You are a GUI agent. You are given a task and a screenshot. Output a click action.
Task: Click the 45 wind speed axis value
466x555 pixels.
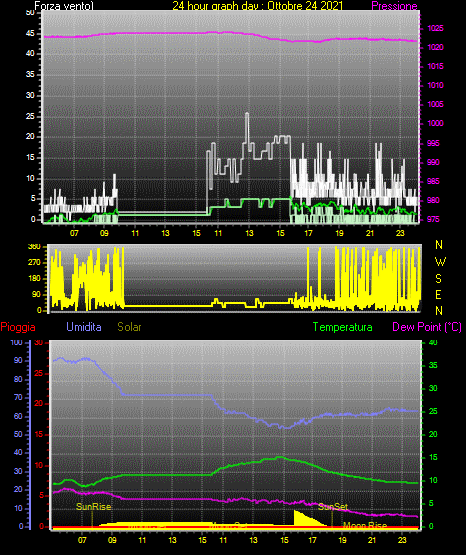pyautogui.click(x=30, y=34)
